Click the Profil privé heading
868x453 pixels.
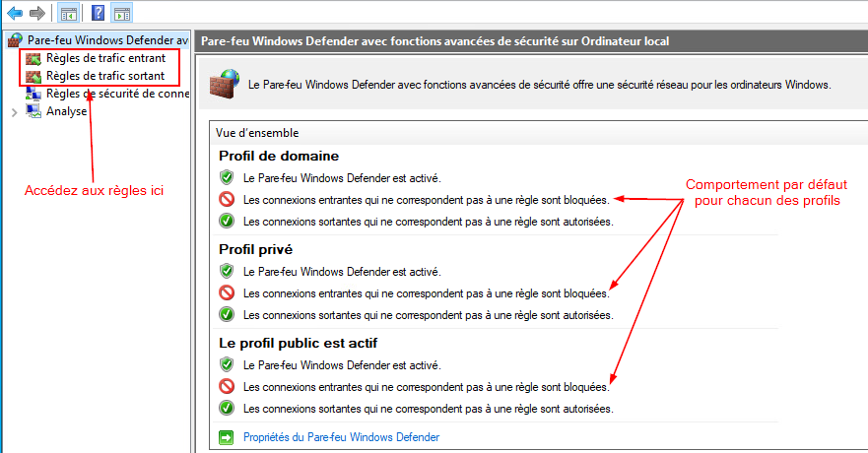click(255, 249)
